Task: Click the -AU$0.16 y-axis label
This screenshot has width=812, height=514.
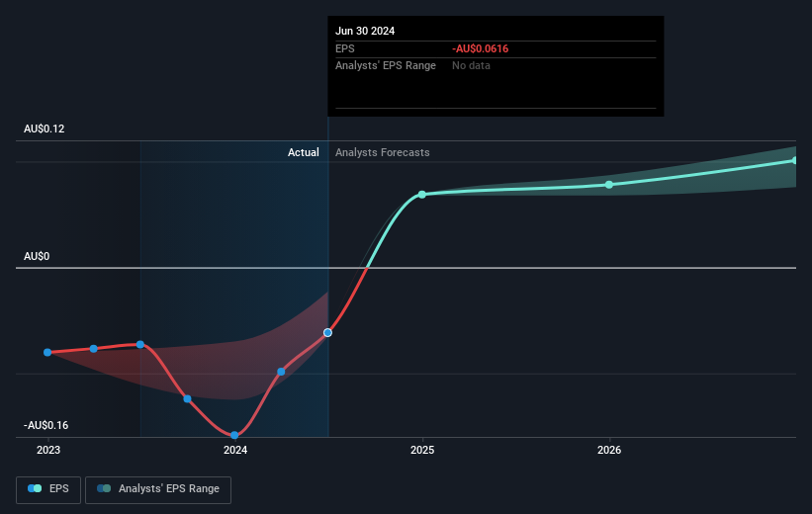Action: 46,425
